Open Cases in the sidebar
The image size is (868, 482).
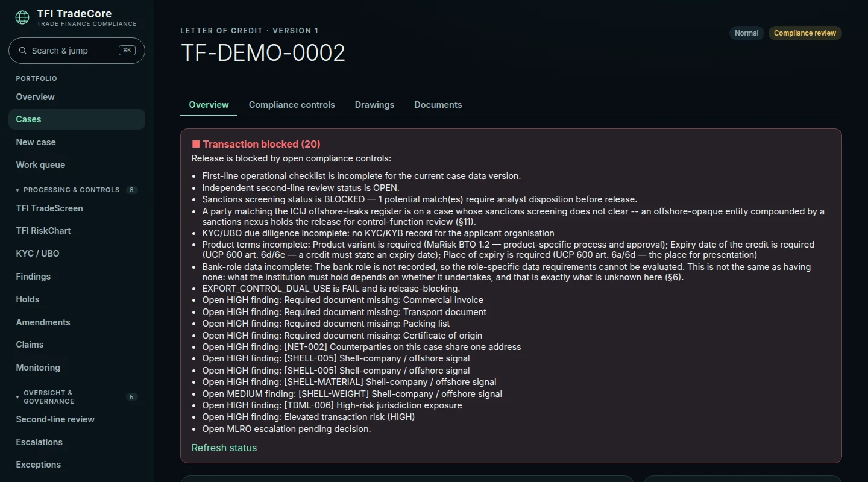pos(77,119)
